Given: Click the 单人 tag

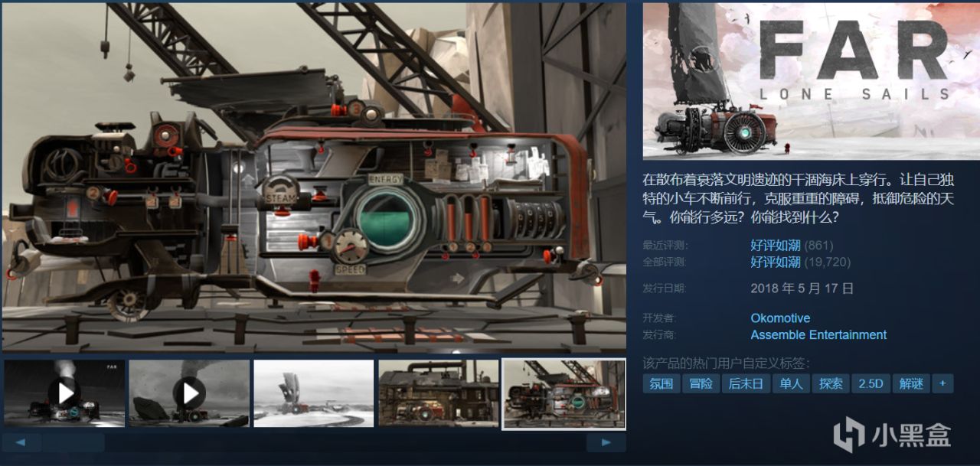Looking at the screenshot, I should click(791, 383).
